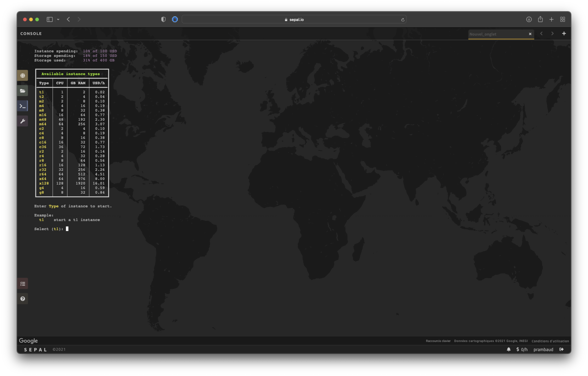Click the sepal.io address bar
The width and height of the screenshot is (588, 376).
[x=294, y=19]
